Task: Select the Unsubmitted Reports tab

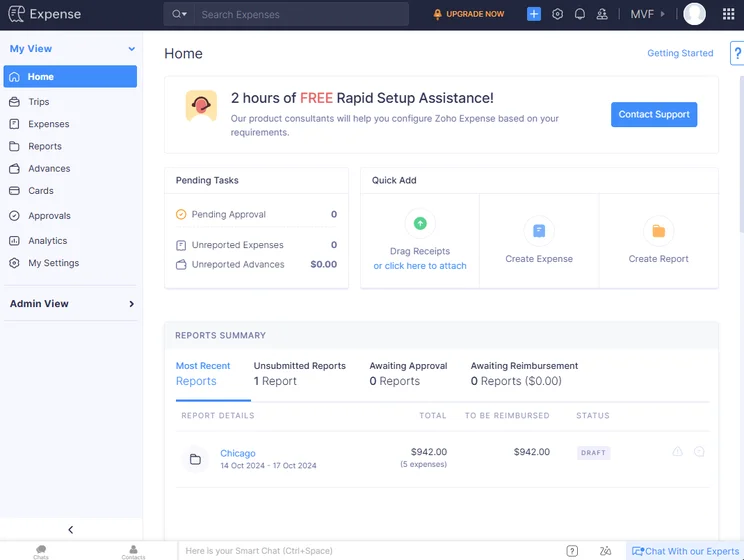Action: (299, 373)
